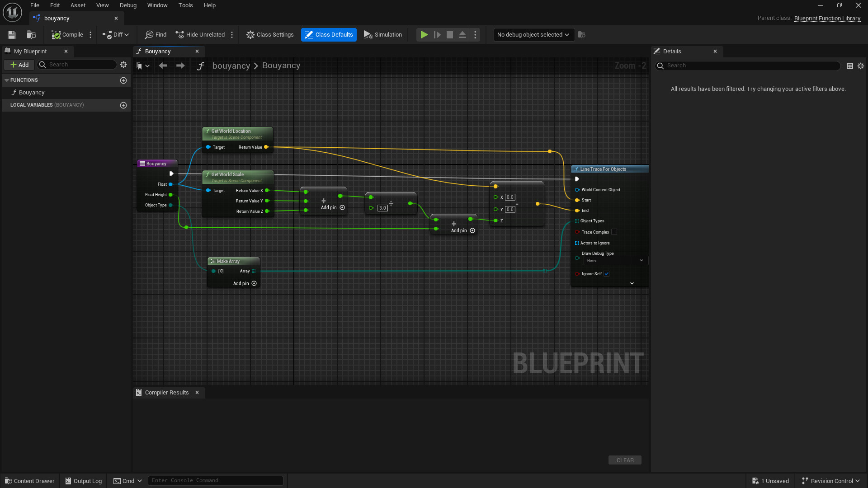The width and height of the screenshot is (868, 488).
Task: Open Class Settings
Action: 270,34
